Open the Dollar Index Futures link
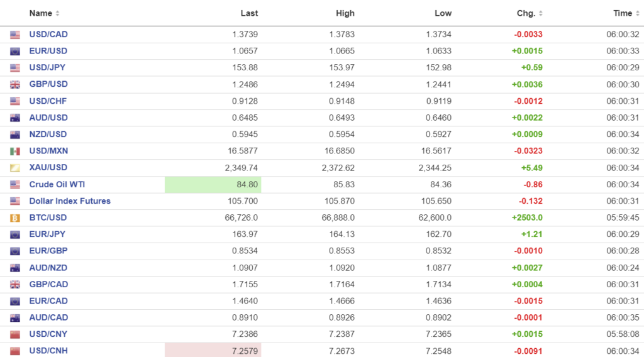Screen dimensions: 644x357 click(x=70, y=201)
